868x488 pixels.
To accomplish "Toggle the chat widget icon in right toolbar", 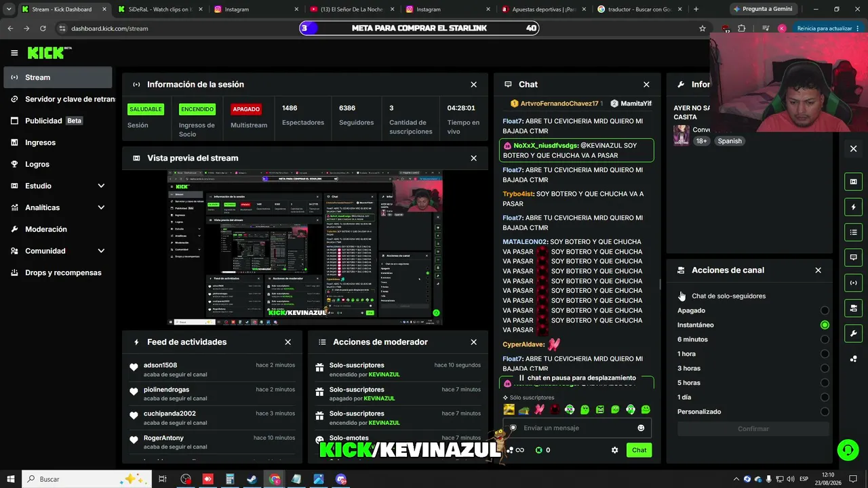I will 853,258.
